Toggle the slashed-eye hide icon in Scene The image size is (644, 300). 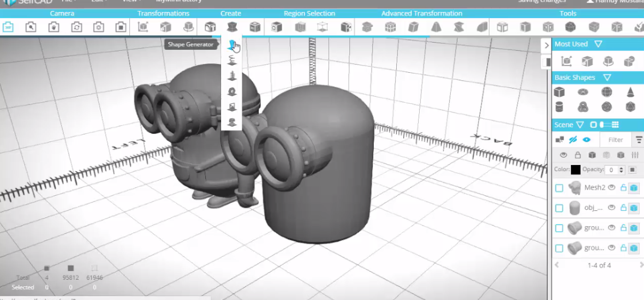[573, 140]
